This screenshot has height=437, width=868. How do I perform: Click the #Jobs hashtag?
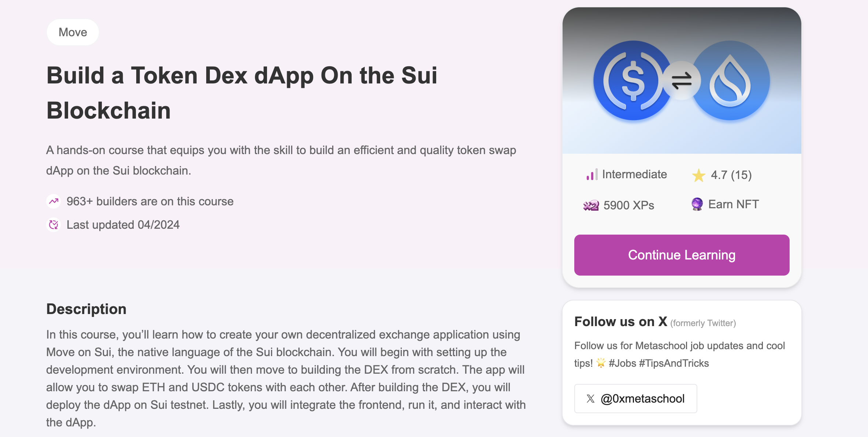pos(622,363)
